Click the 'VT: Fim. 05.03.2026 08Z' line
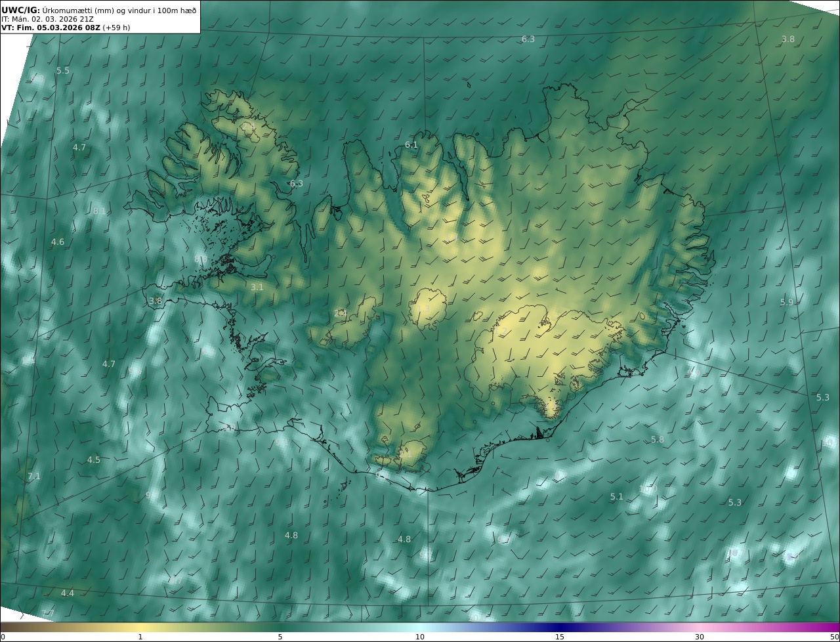This screenshot has height=642, width=840. [x=50, y=28]
